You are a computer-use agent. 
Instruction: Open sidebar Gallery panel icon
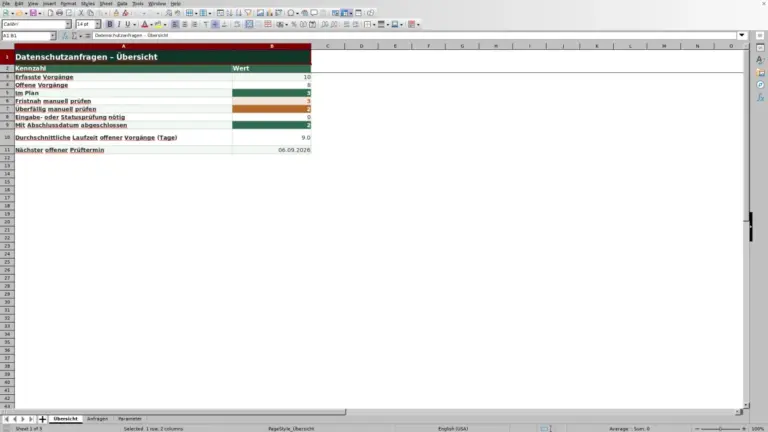(760, 72)
